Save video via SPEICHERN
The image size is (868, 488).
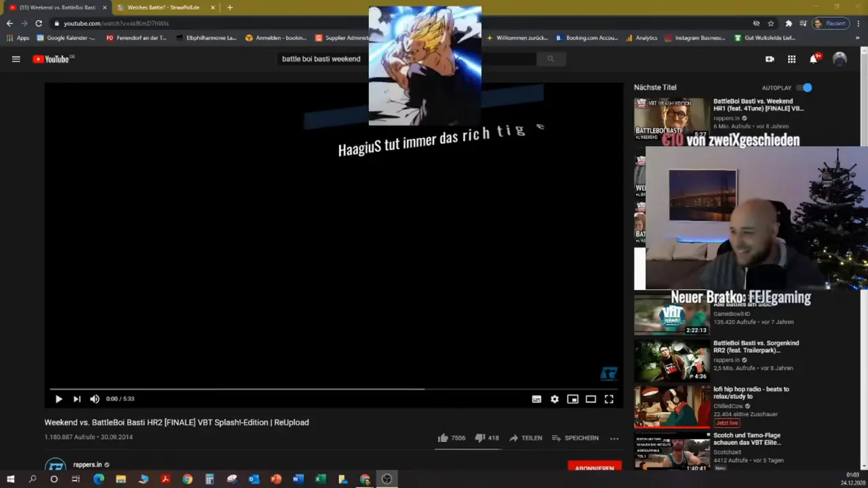coord(575,438)
